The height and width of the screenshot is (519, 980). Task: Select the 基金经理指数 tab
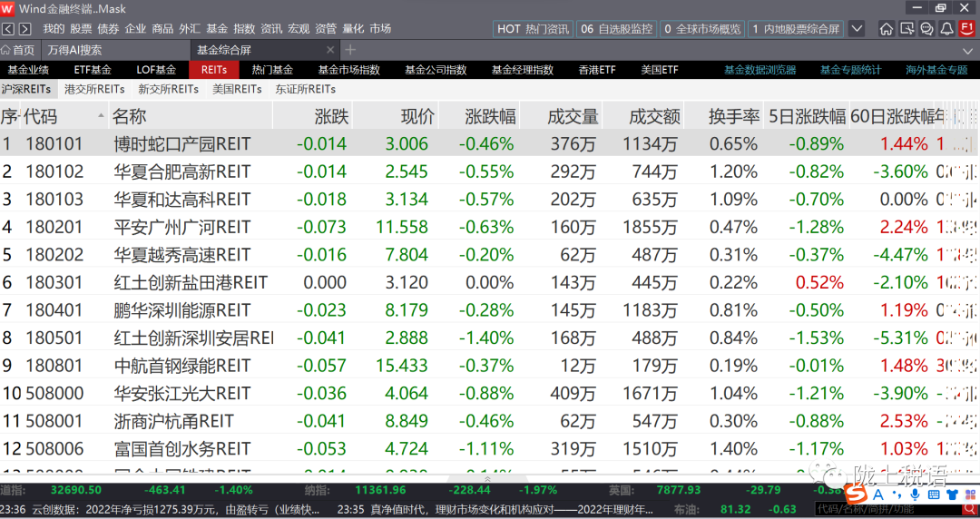(x=523, y=70)
